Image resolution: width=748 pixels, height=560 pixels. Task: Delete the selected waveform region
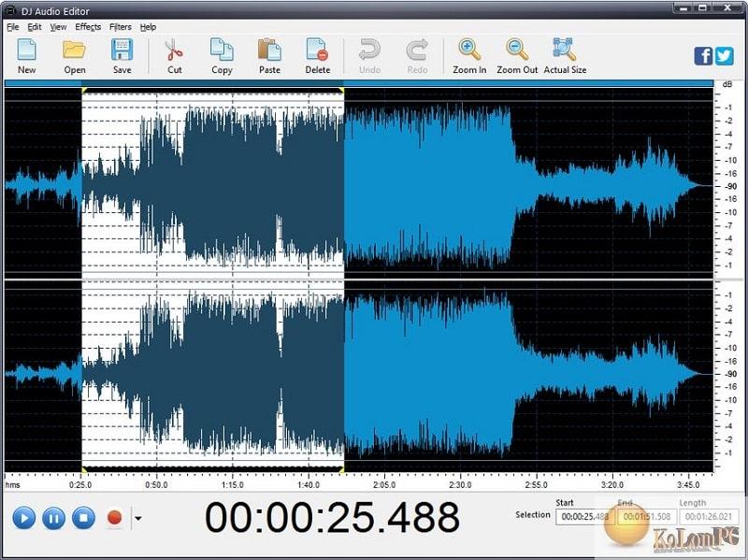[x=318, y=56]
